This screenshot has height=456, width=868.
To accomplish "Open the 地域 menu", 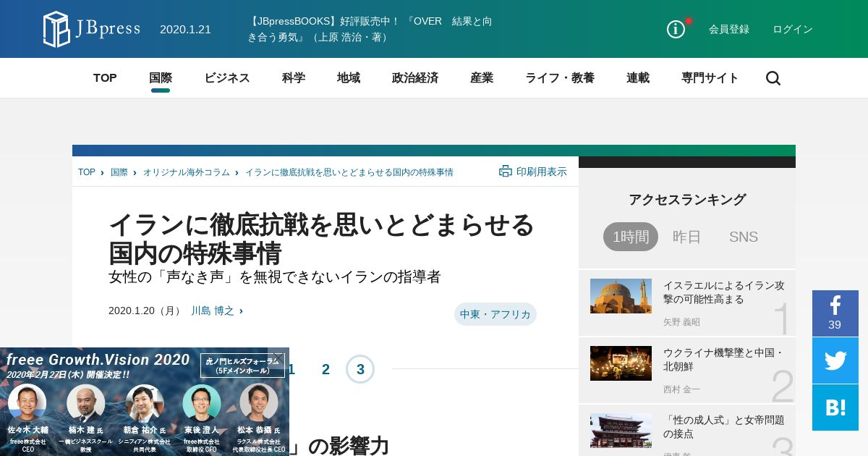I will click(x=349, y=78).
